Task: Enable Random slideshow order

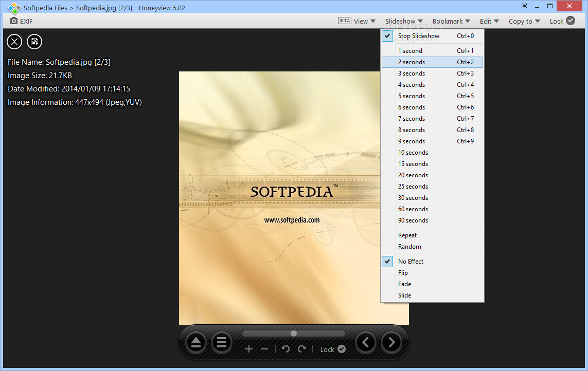Action: point(432,247)
